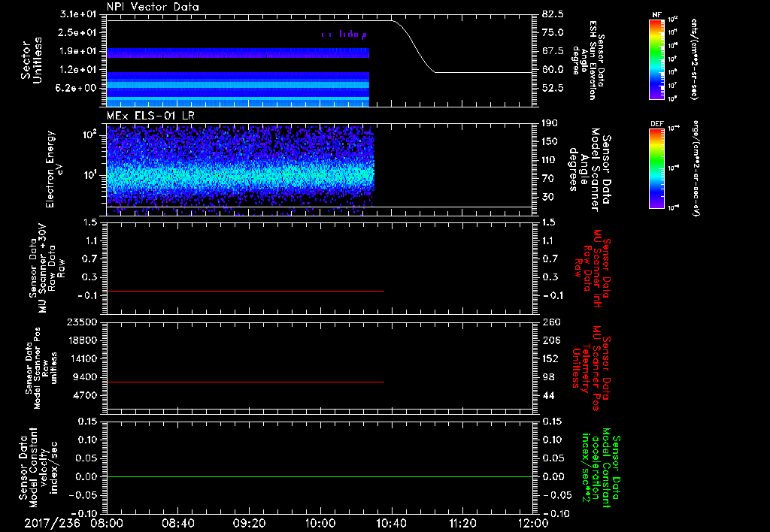Click the 23500 scanner position tick
Screen dimensions: 770x532
tap(83, 322)
